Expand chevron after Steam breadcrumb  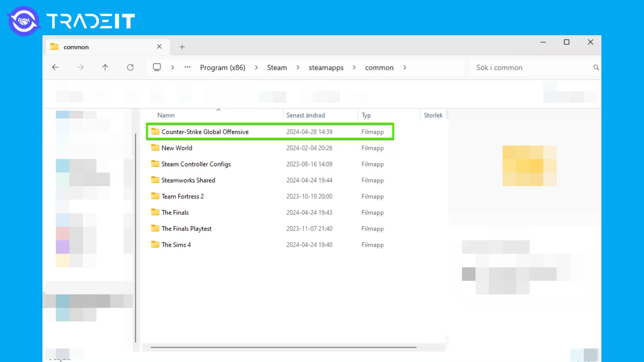point(298,67)
